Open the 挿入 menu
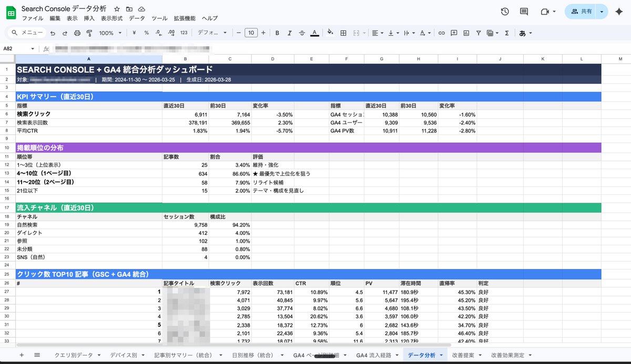Screen dimensions: 631x364 click(89, 18)
